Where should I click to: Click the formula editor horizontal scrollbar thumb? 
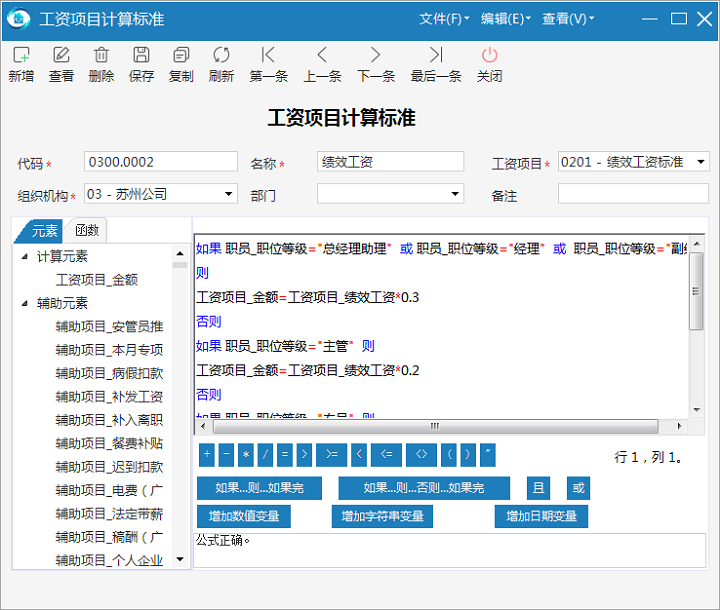click(435, 426)
